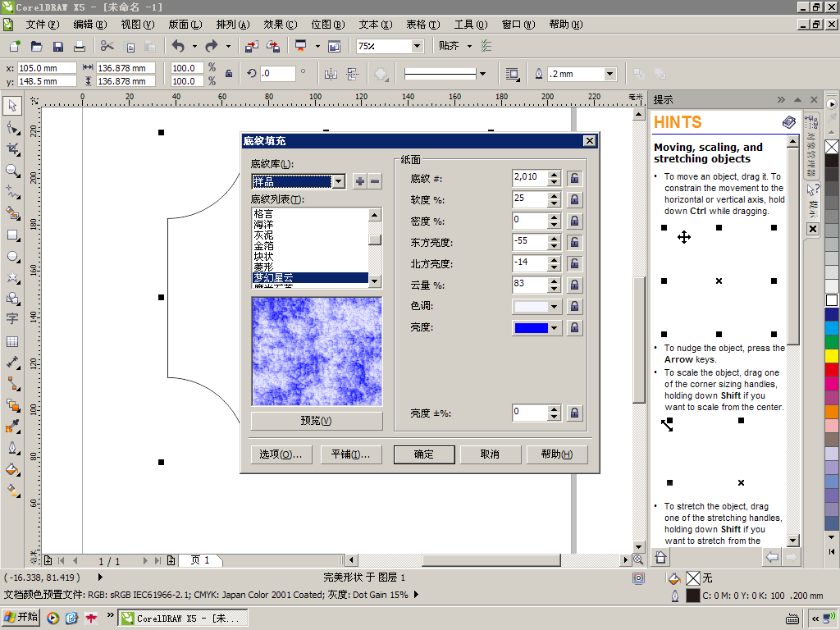Select the Pick tool in toolbox
840x630 pixels.
pyautogui.click(x=11, y=106)
